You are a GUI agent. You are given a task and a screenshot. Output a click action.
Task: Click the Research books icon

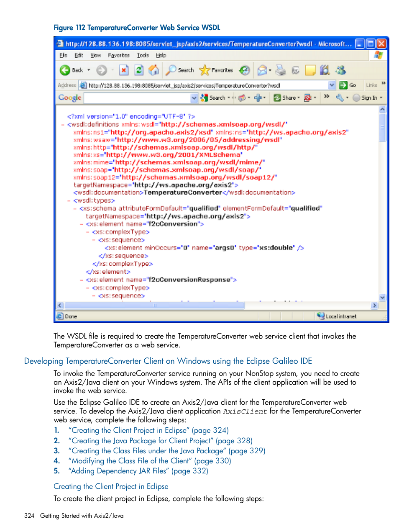[x=325, y=70]
